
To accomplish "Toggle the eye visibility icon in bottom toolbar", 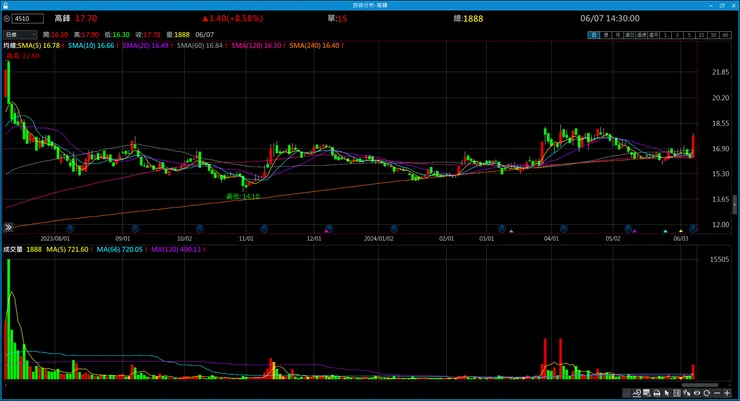I will point(697,393).
